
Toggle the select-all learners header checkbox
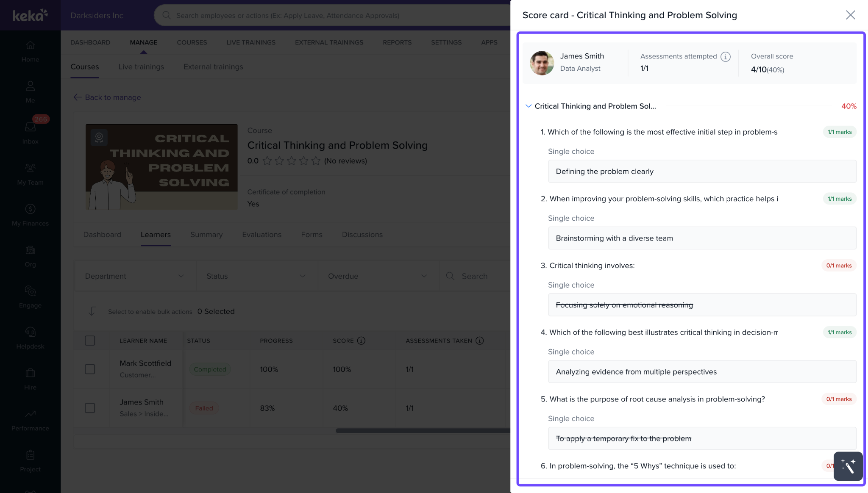point(90,341)
